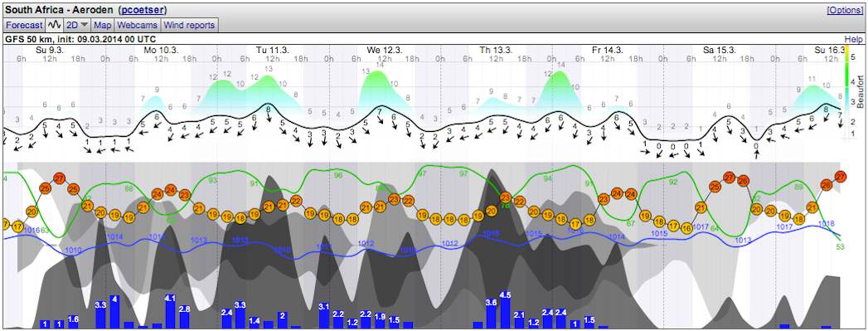Select the Mo 10.3. day label
The image size is (868, 331).
tap(161, 50)
